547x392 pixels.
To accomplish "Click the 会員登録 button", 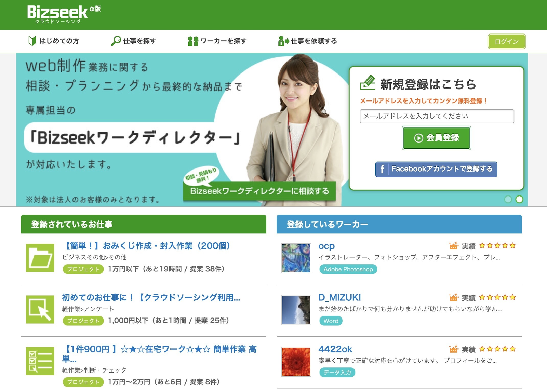I will pyautogui.click(x=437, y=138).
